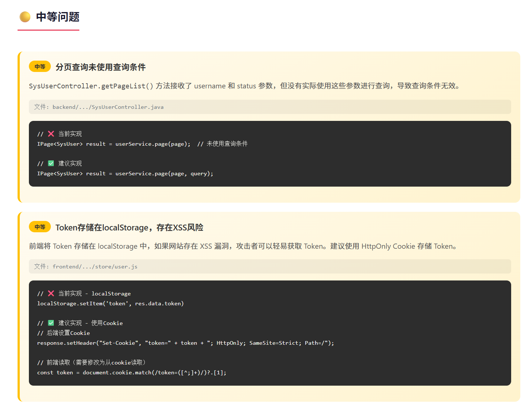Click the green check icon above userService.page(page, query)

[x=51, y=163]
